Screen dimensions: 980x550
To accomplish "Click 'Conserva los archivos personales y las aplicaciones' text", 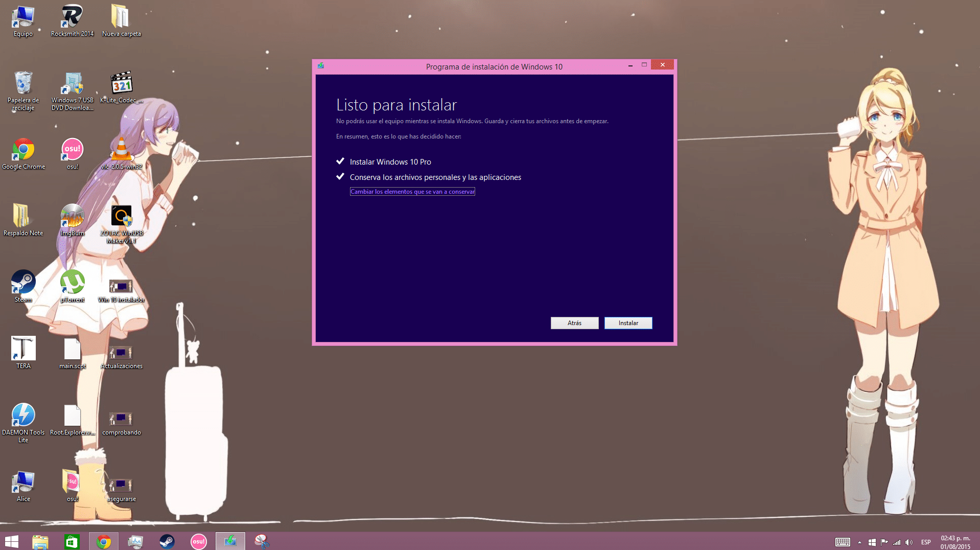I will point(435,177).
